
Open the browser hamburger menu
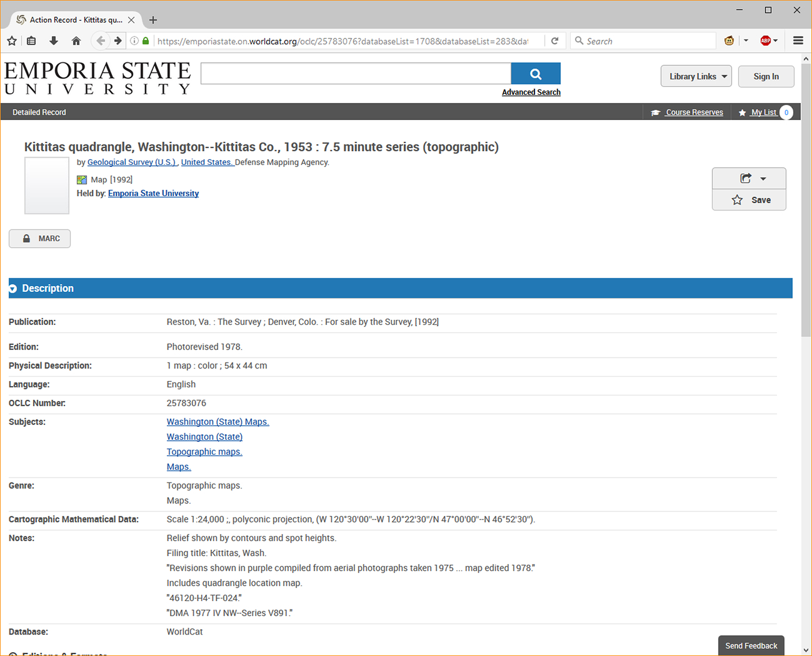click(x=798, y=41)
